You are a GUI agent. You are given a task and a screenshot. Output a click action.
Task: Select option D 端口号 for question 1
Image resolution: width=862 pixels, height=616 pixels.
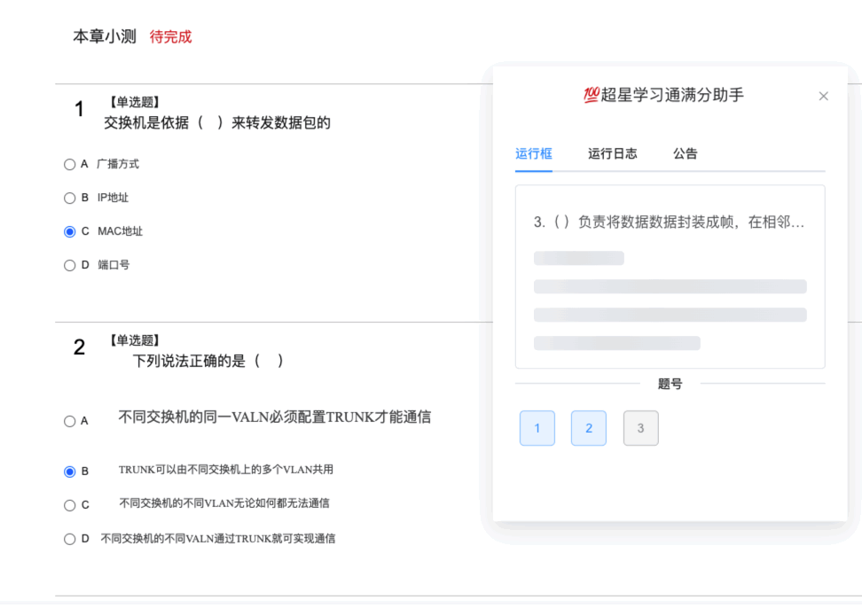point(69,265)
